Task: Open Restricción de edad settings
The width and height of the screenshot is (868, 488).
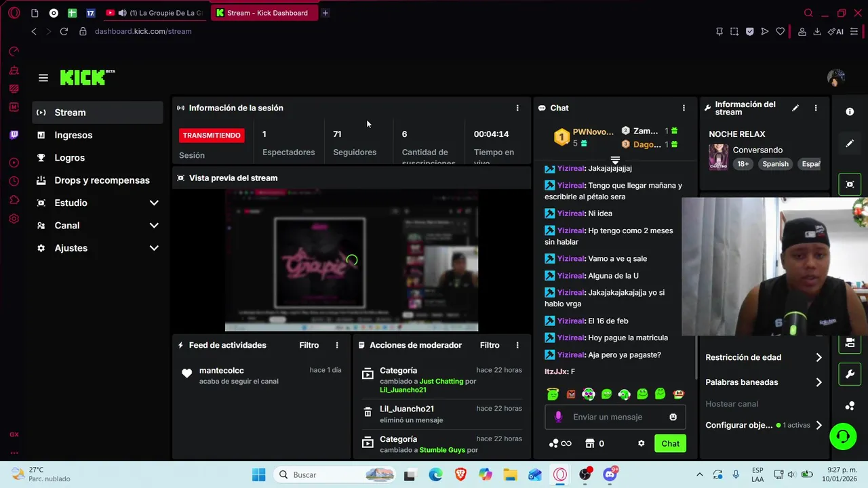Action: [x=764, y=357]
